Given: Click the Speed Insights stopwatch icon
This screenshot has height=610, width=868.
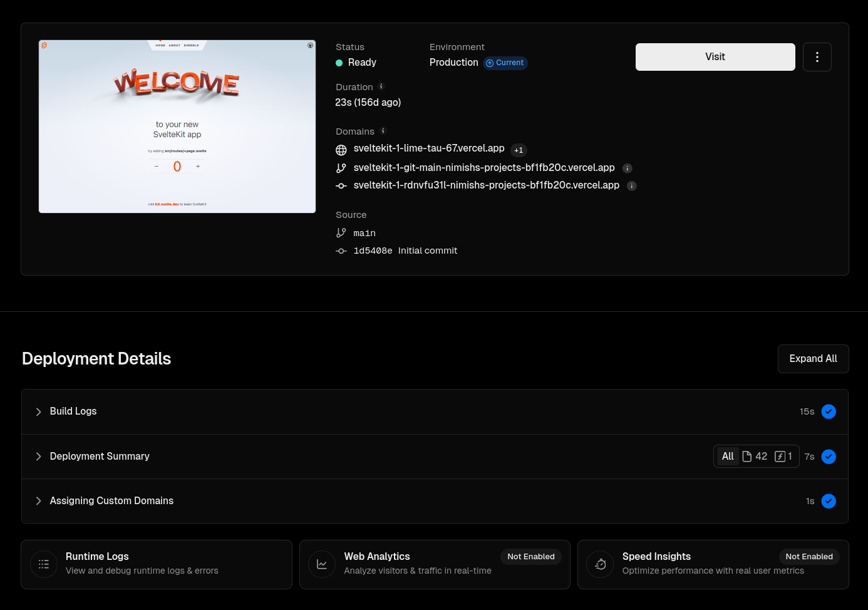Looking at the screenshot, I should coord(600,564).
